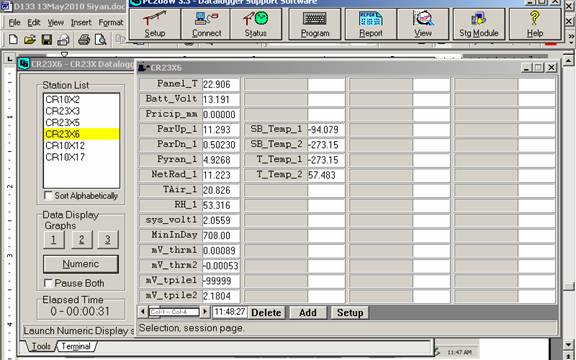This screenshot has width=576, height=360.
Task: Click Print Preview icon in Word toolbar
Action: [x=101, y=39]
